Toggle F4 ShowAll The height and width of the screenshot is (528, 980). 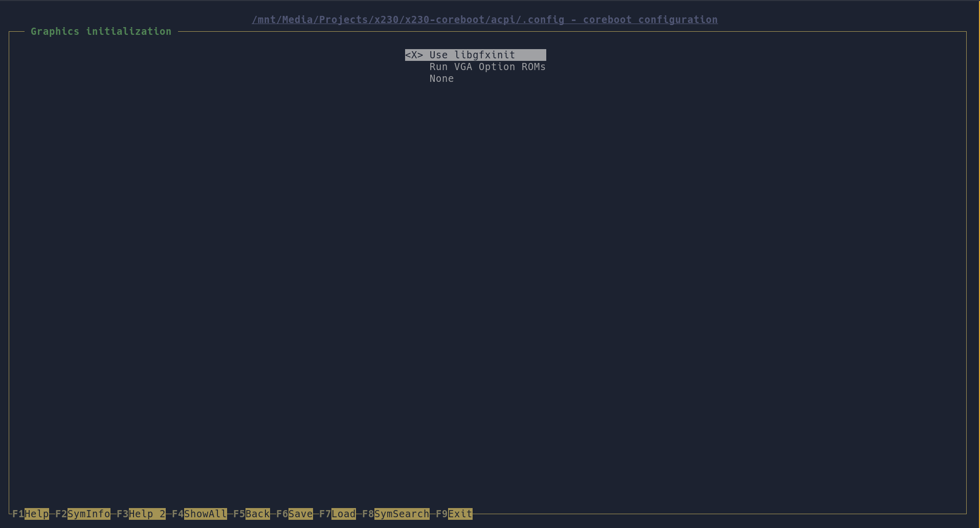tap(199, 514)
